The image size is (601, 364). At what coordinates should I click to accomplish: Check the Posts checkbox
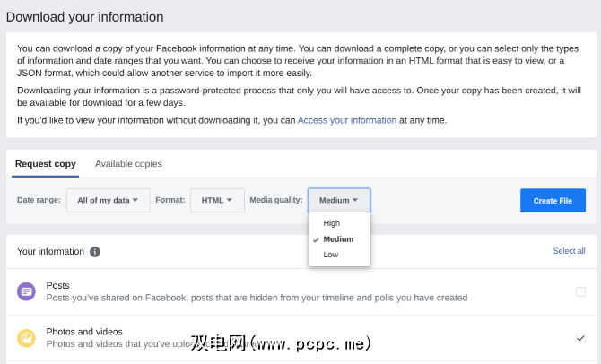580,291
